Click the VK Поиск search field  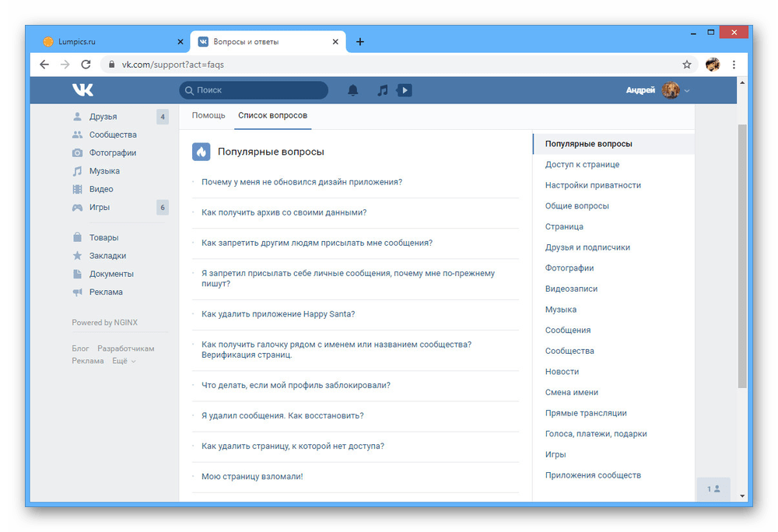click(254, 90)
